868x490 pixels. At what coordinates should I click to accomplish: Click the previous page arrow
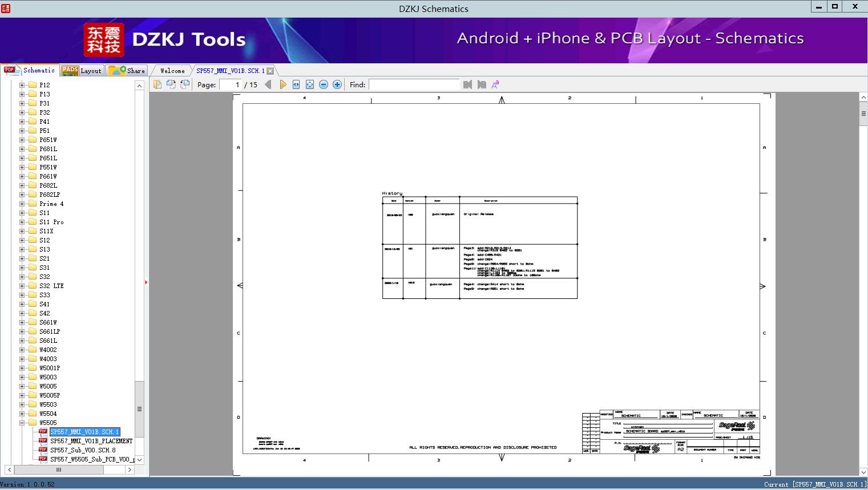268,84
